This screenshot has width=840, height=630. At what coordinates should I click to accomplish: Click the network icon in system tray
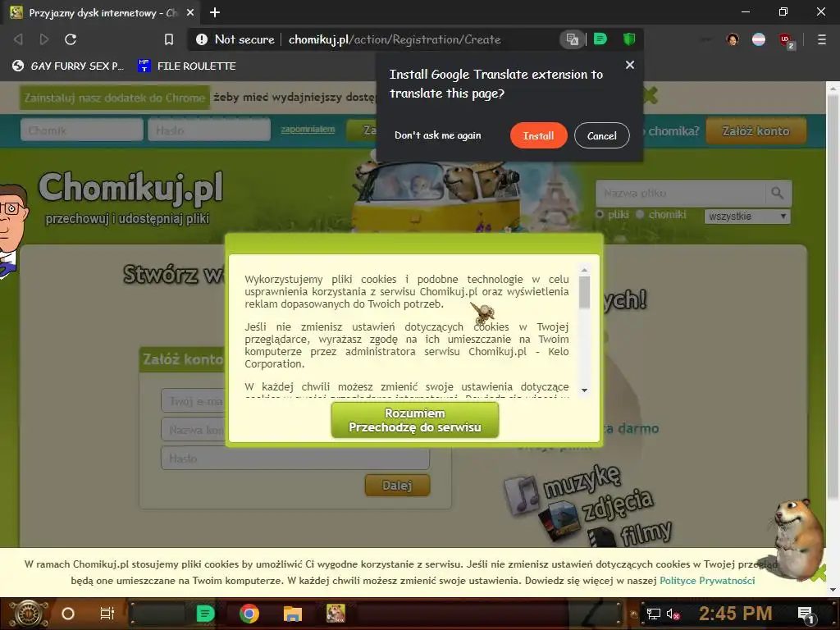click(x=654, y=614)
